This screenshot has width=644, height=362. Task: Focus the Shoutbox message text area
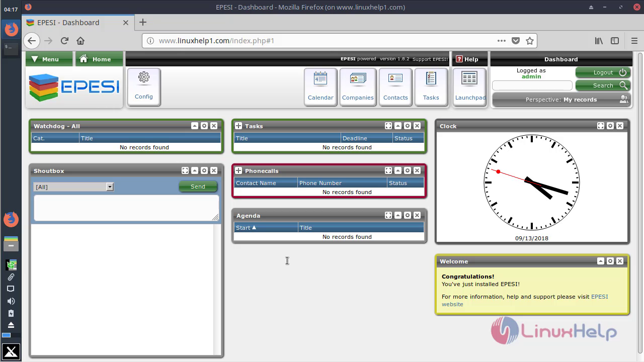[126, 208]
